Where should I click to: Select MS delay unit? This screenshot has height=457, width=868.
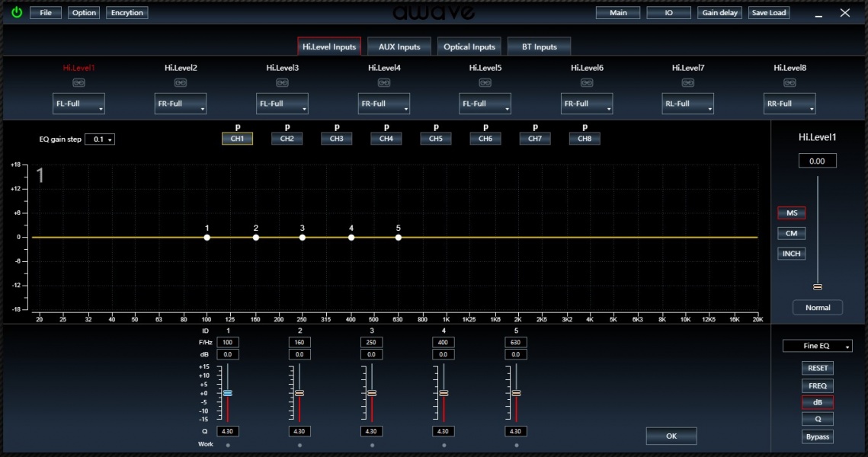coord(792,213)
